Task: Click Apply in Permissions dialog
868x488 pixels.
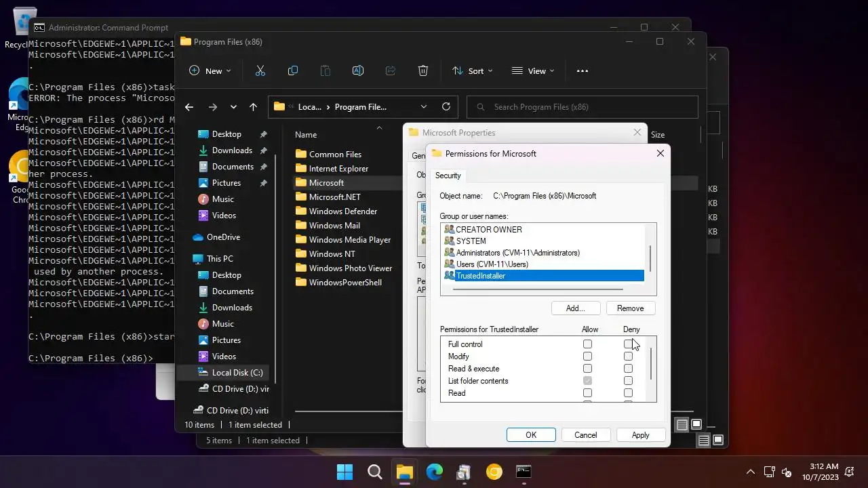Action: (640, 435)
